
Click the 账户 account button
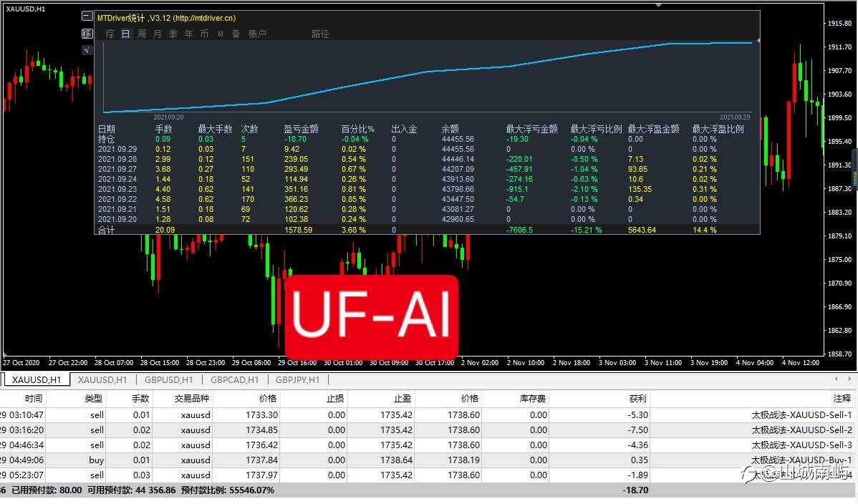pyautogui.click(x=257, y=34)
